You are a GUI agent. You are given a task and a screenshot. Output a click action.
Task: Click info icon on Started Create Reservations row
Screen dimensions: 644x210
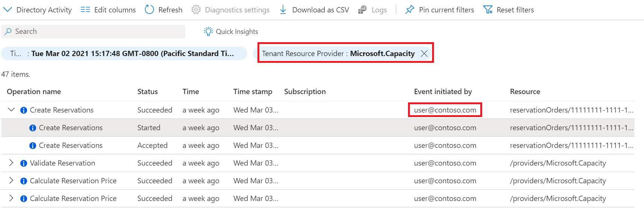(33, 128)
